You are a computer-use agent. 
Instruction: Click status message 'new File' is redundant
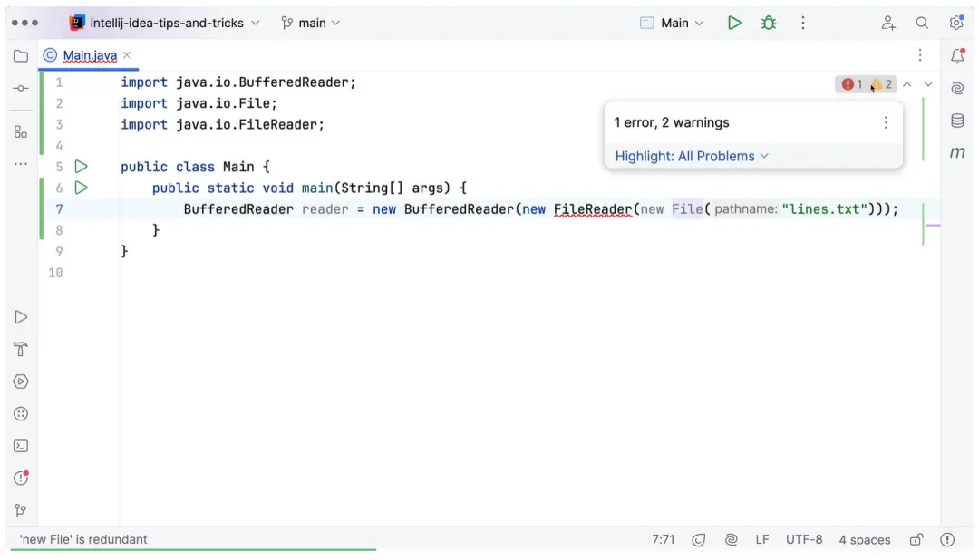[83, 540]
